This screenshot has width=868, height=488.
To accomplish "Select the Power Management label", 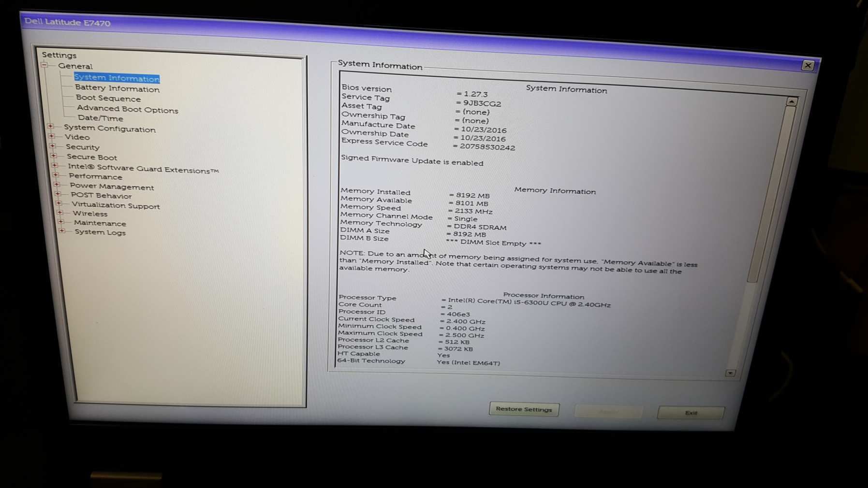I will 112,187.
